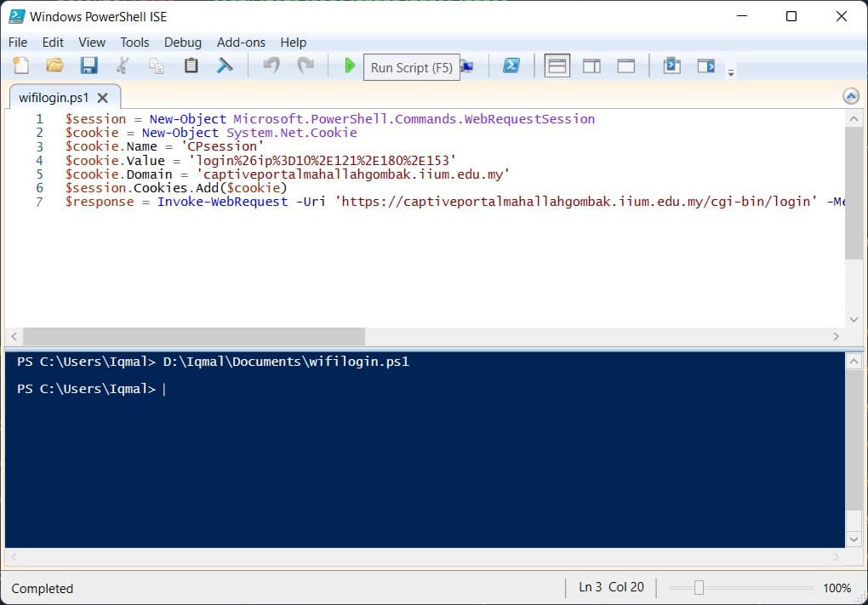The image size is (868, 605).
Task: Open a script file with folder icon
Action: pyautogui.click(x=54, y=66)
